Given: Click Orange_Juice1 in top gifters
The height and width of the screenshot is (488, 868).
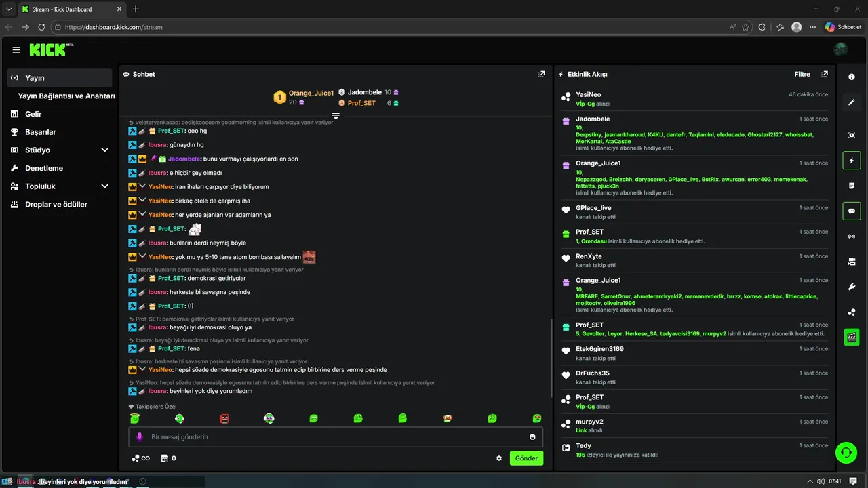Looking at the screenshot, I should (x=311, y=93).
